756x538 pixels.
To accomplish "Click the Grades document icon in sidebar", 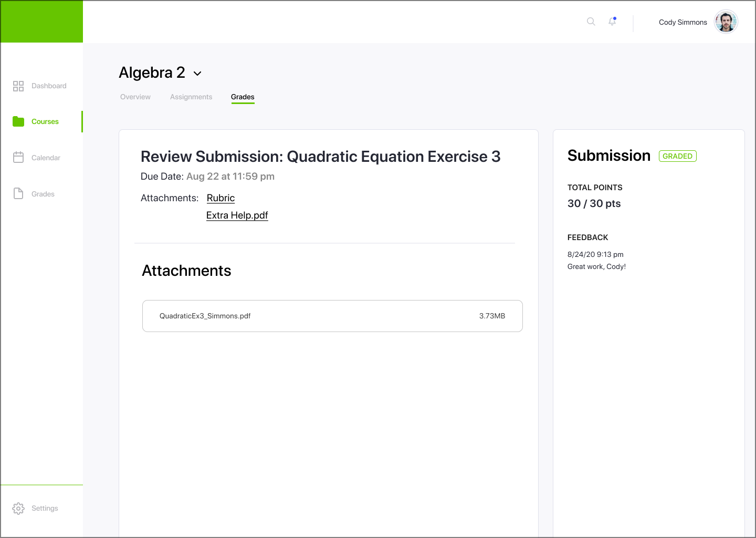I will [x=18, y=194].
